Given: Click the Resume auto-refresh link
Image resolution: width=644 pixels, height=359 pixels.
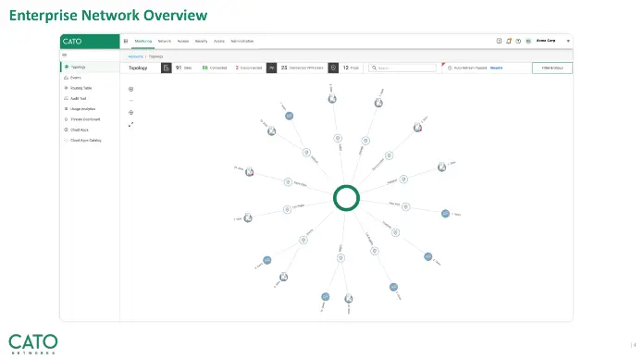Looking at the screenshot, I should tap(496, 68).
